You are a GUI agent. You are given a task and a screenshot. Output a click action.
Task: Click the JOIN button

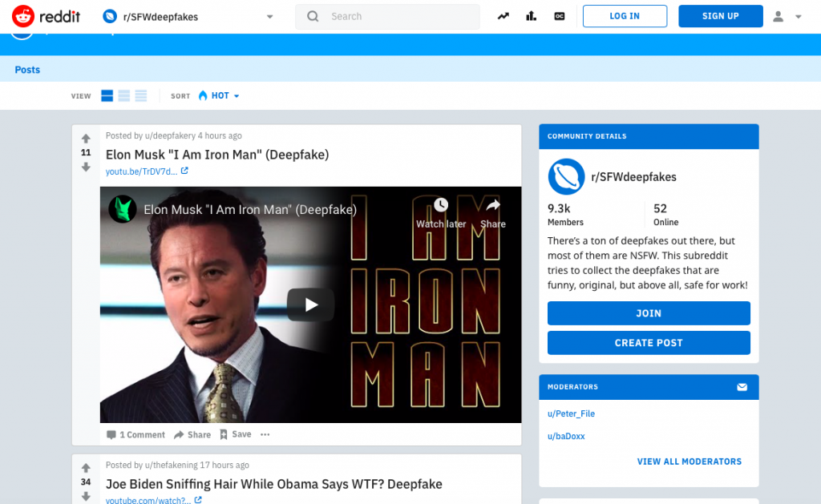pos(649,313)
